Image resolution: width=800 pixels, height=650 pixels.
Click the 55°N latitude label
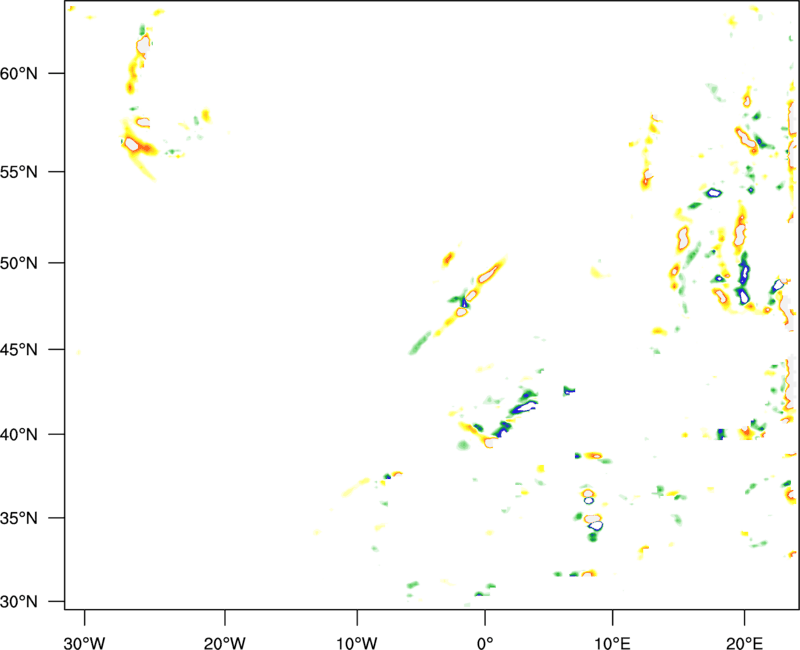click(x=19, y=172)
